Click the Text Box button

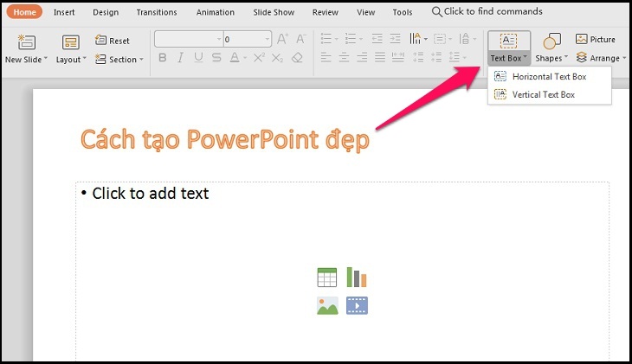coord(509,48)
